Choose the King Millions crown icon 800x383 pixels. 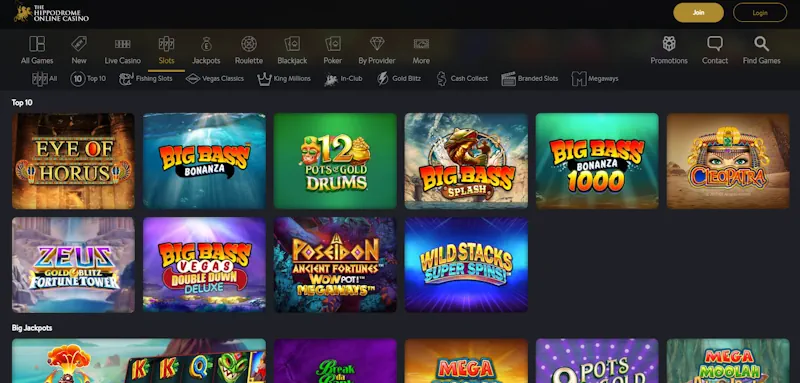264,79
